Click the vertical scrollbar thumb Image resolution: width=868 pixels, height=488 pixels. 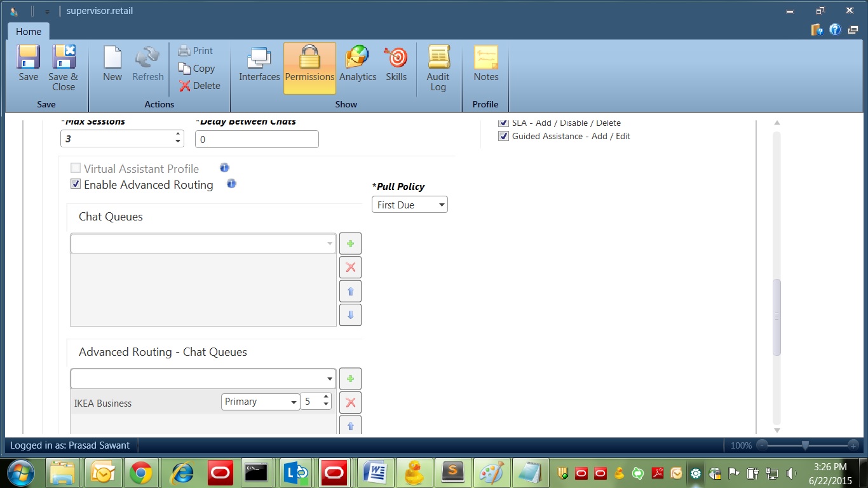[776, 316]
